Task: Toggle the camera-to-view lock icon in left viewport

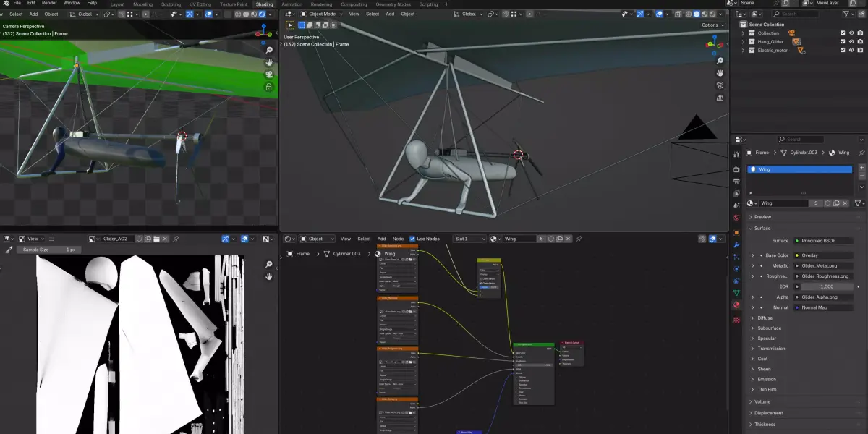Action: coord(268,87)
